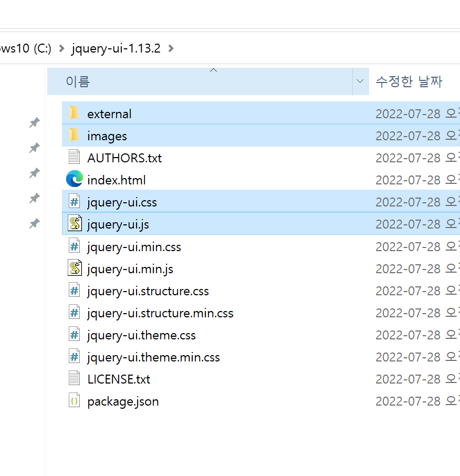Screen dimensions: 460x476
Task: Click the fourth pin icon in sidebar
Action: (35, 198)
